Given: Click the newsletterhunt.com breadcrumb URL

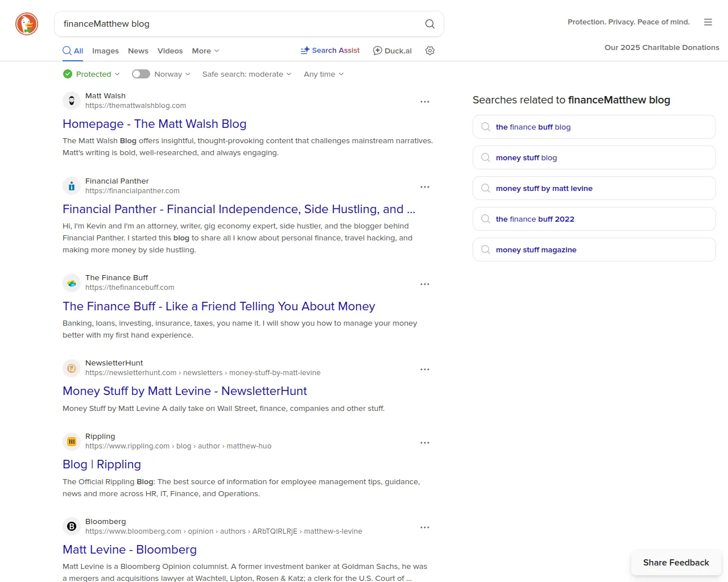Looking at the screenshot, I should coord(203,373).
